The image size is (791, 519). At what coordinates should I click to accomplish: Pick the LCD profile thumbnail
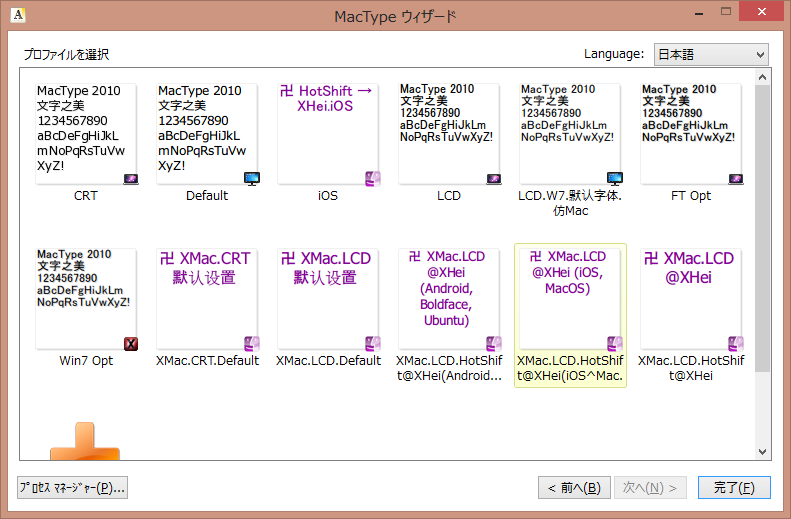click(449, 134)
